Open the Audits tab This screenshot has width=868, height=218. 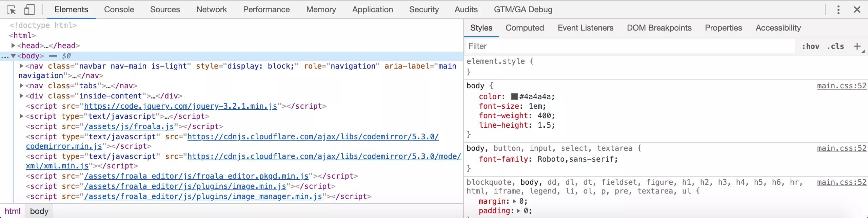click(466, 10)
